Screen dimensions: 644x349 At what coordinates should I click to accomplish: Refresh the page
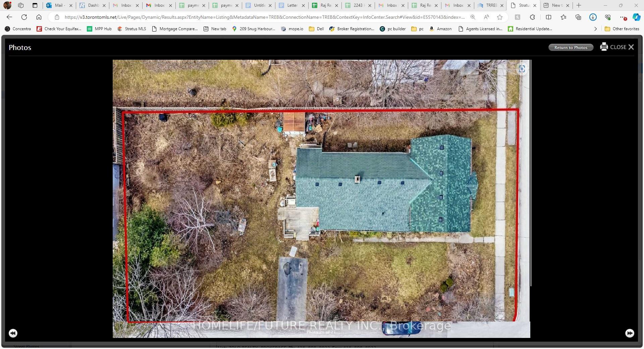24,17
